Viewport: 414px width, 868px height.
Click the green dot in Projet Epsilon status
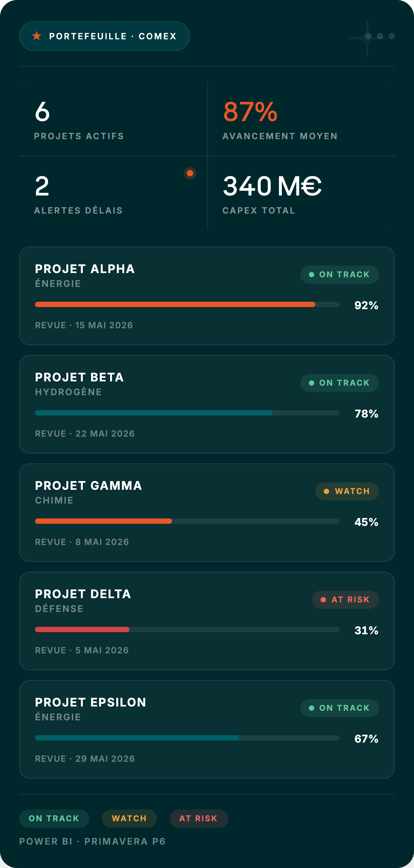[312, 708]
